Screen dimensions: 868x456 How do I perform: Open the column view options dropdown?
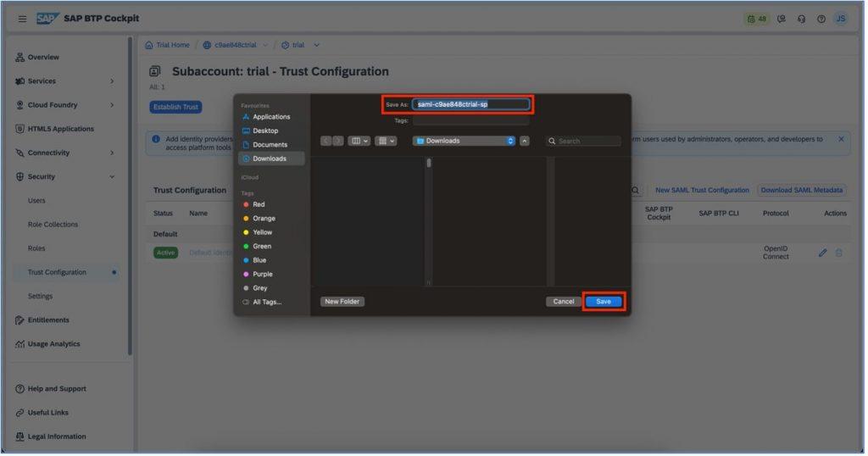pos(359,141)
